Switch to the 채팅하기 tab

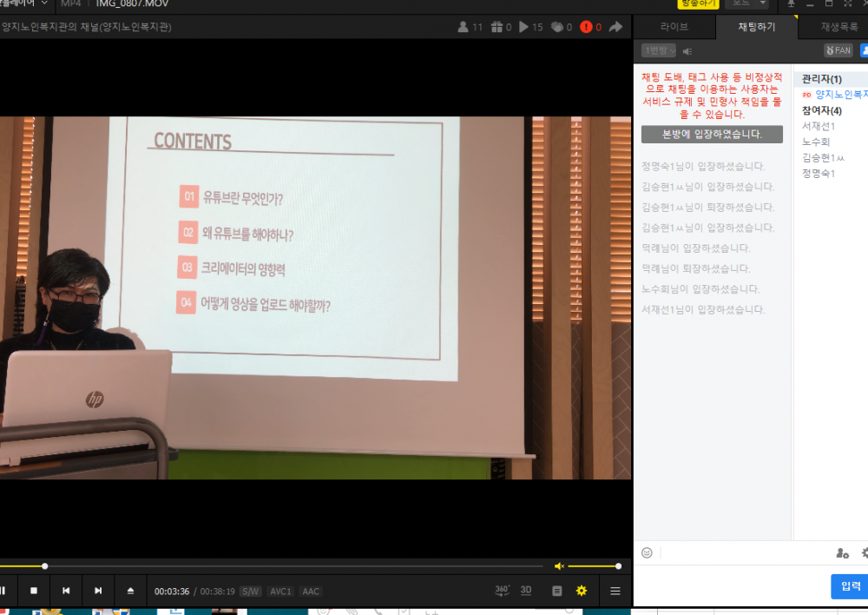point(757,27)
